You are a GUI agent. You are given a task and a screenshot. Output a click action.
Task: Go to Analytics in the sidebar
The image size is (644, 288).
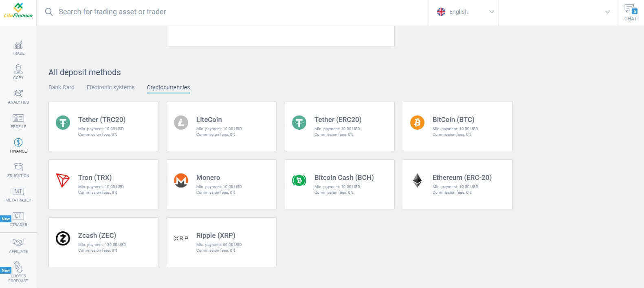[x=18, y=94]
